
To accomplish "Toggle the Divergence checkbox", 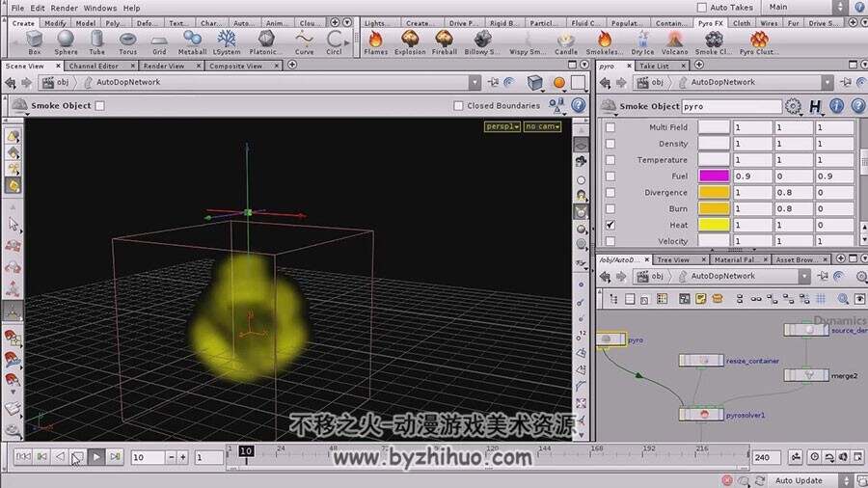I will (610, 193).
